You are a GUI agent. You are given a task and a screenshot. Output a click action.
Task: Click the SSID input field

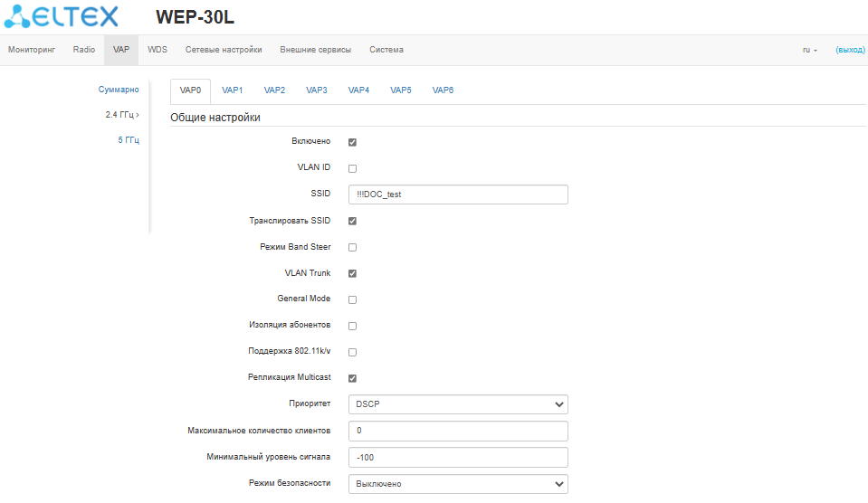(458, 195)
